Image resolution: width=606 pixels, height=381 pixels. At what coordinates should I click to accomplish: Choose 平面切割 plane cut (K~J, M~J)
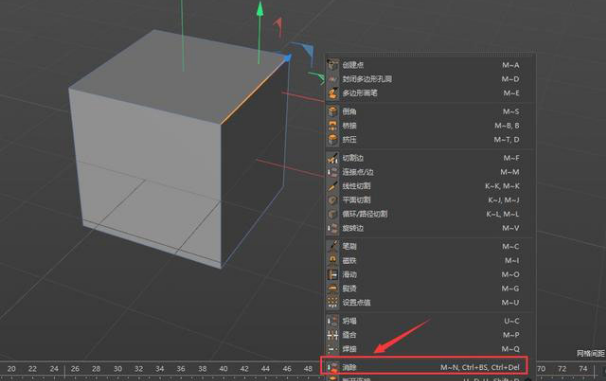pyautogui.click(x=430, y=200)
